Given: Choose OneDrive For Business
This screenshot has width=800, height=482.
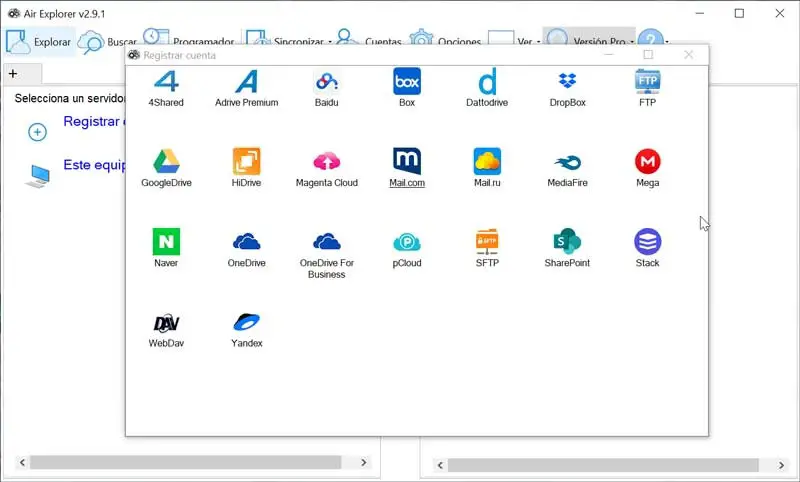Looking at the screenshot, I should [x=327, y=254].
